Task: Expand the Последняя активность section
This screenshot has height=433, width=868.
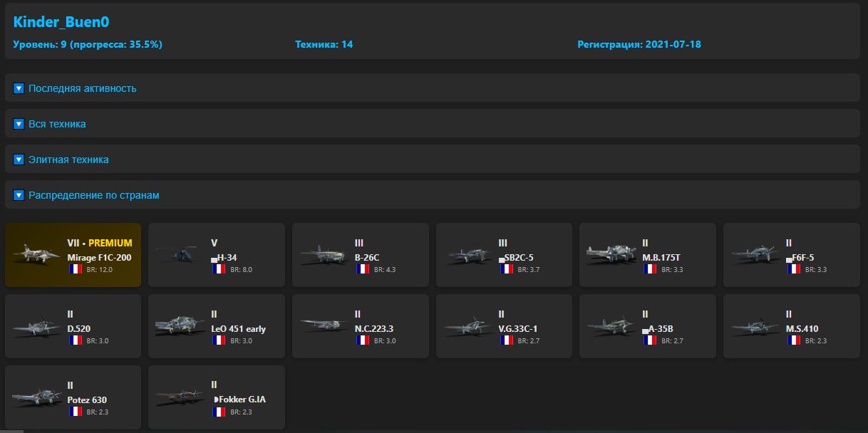Action: tap(82, 88)
